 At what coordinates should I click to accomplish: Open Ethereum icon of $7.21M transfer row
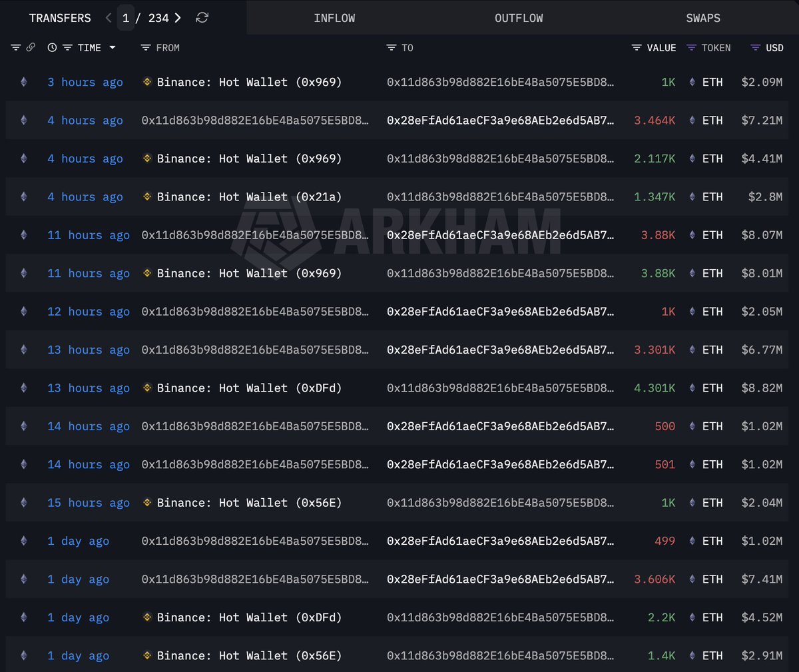coord(24,121)
